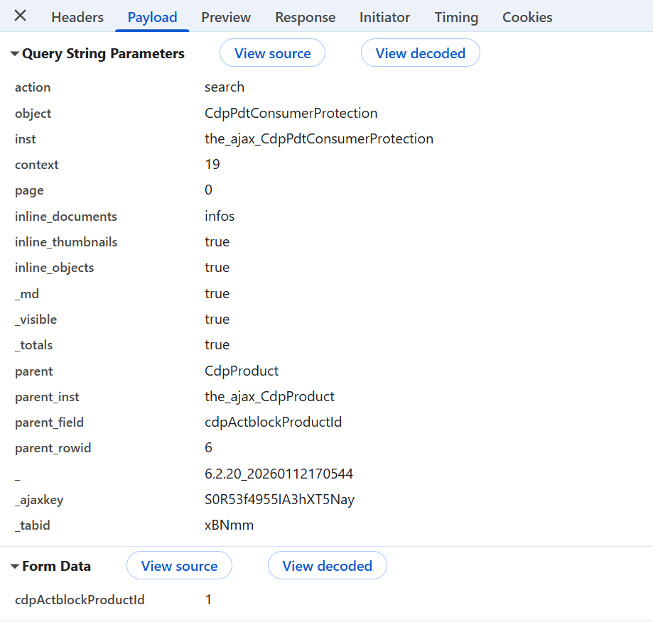Select the _tabid value xBNmm

click(x=229, y=525)
